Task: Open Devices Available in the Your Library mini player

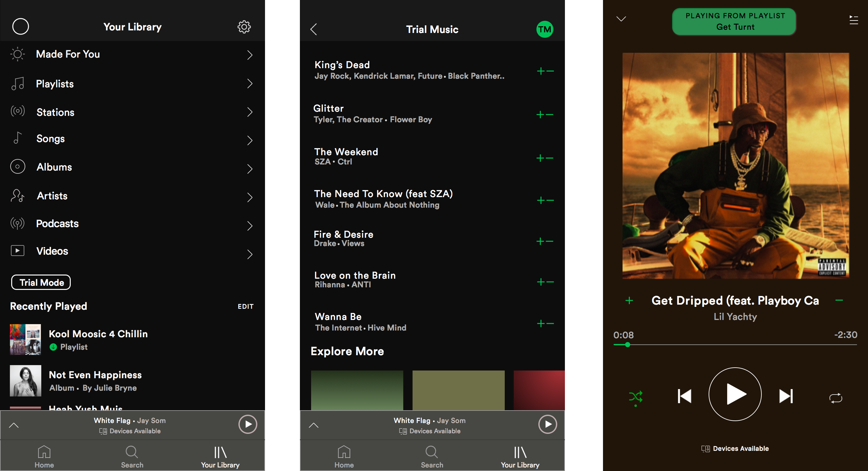Action: click(x=130, y=431)
